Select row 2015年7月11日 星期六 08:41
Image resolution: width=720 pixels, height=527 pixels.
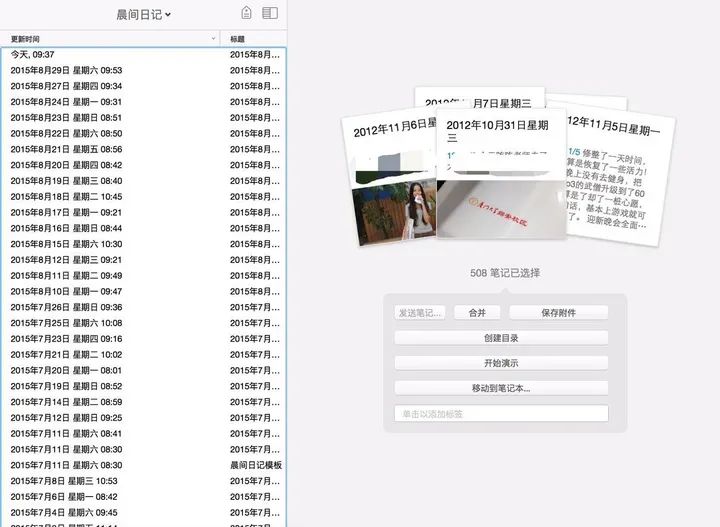[x=144, y=434]
